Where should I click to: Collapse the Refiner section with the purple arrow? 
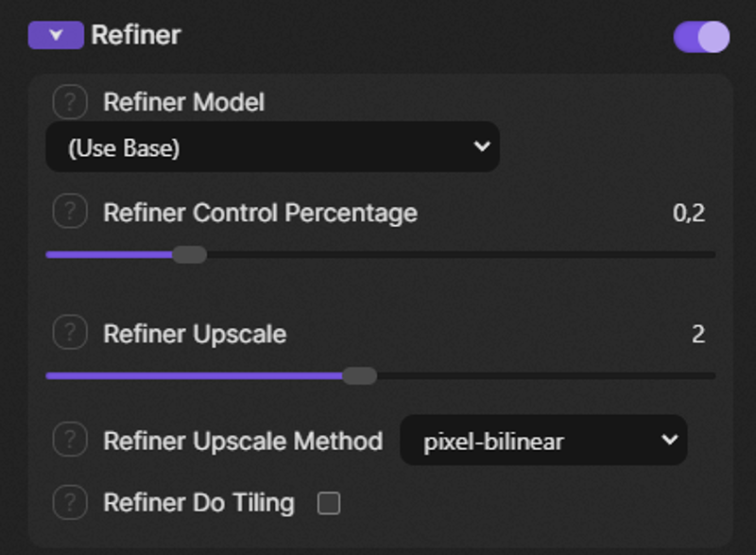tap(56, 36)
